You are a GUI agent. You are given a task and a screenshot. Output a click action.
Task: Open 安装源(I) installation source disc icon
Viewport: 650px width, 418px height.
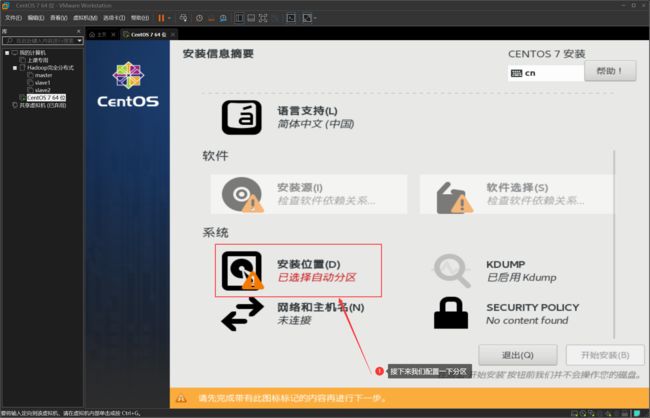coord(243,195)
